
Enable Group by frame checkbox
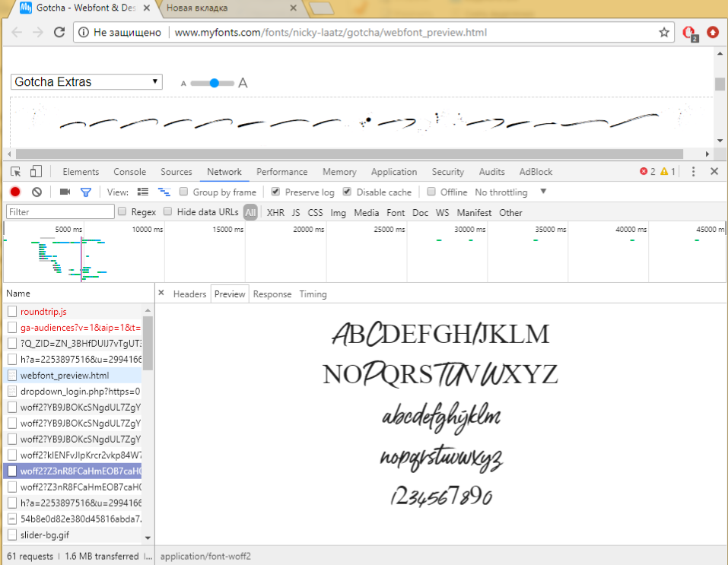tap(183, 192)
